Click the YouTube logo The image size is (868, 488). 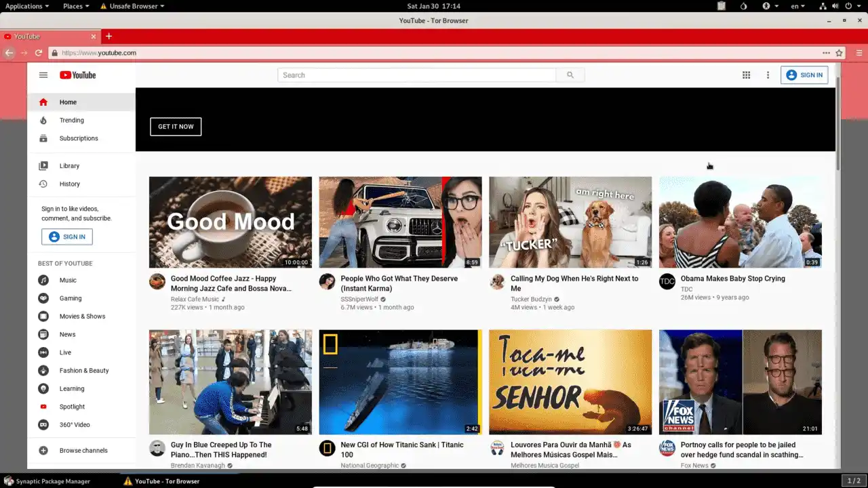point(78,75)
